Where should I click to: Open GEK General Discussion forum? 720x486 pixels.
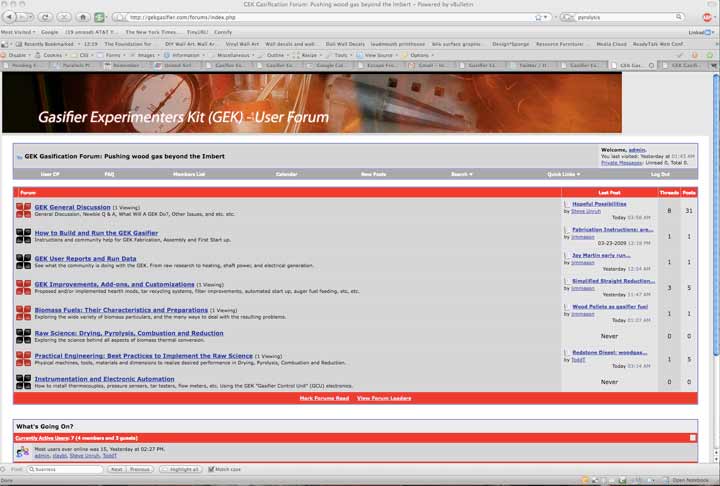tap(73, 207)
